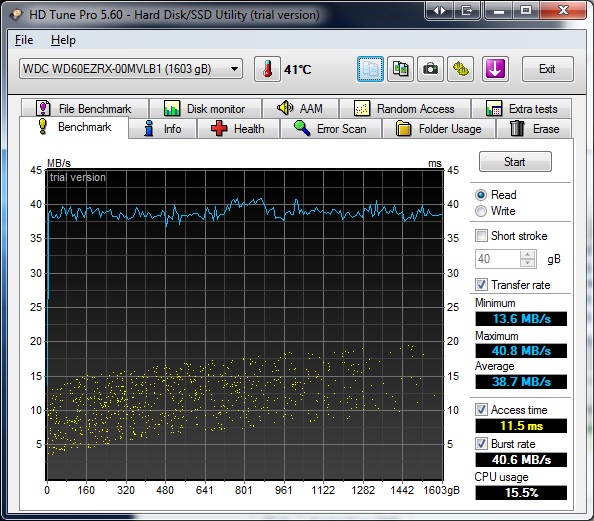Viewport: 594px width, 521px height.
Task: Click the 41°C temperature reading
Action: point(298,70)
